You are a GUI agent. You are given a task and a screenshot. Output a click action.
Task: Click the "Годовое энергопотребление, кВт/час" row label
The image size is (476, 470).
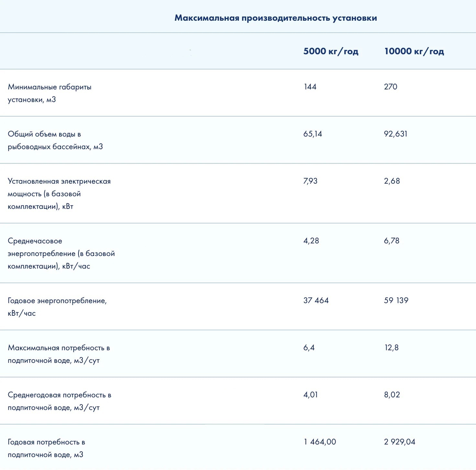point(57,307)
